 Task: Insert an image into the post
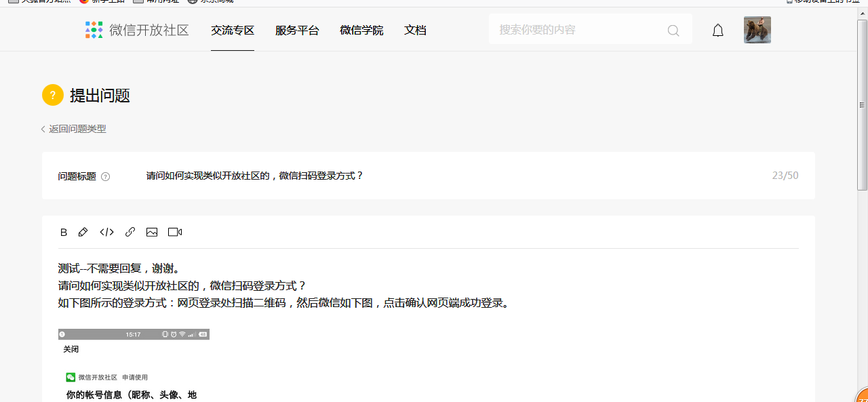pyautogui.click(x=152, y=233)
